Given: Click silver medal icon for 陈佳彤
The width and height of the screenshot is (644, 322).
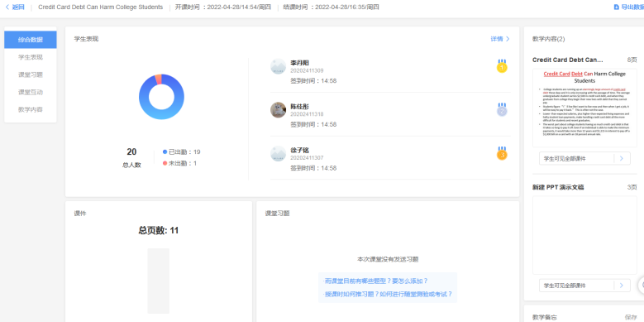Looking at the screenshot, I should [502, 110].
